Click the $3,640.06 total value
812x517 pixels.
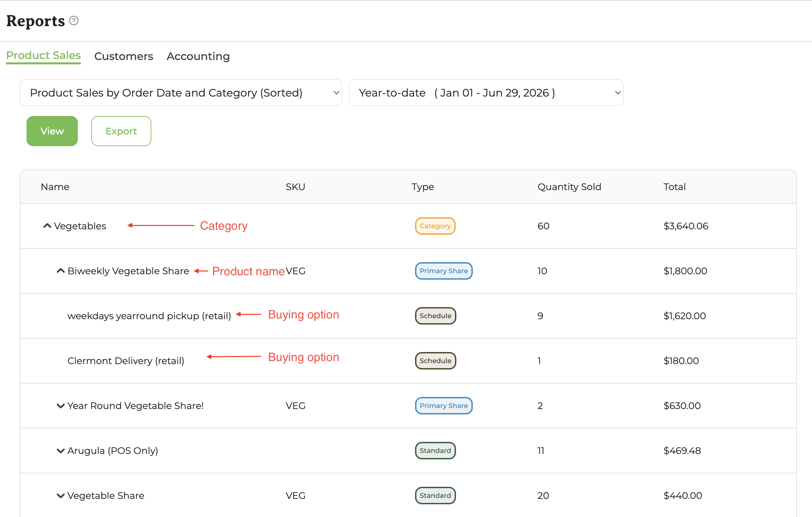(x=686, y=226)
